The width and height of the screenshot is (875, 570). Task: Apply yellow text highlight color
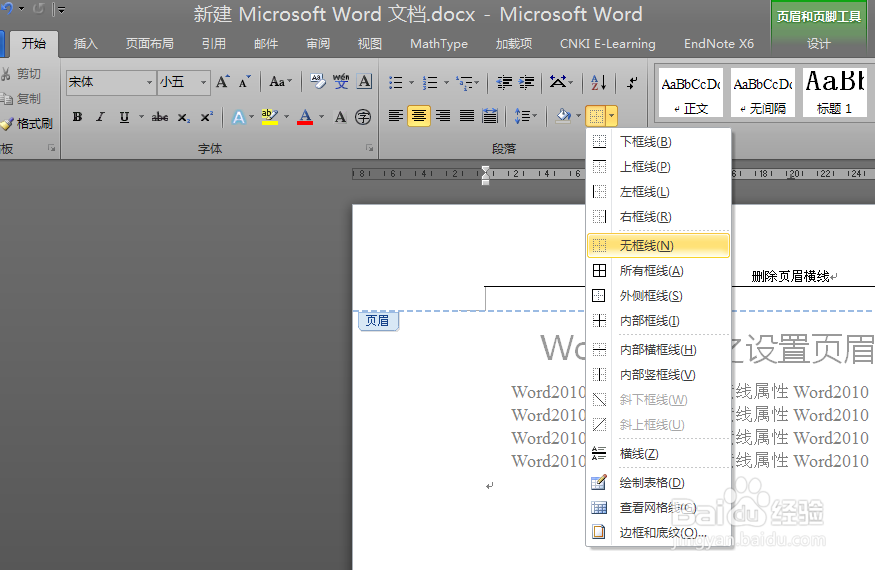270,117
